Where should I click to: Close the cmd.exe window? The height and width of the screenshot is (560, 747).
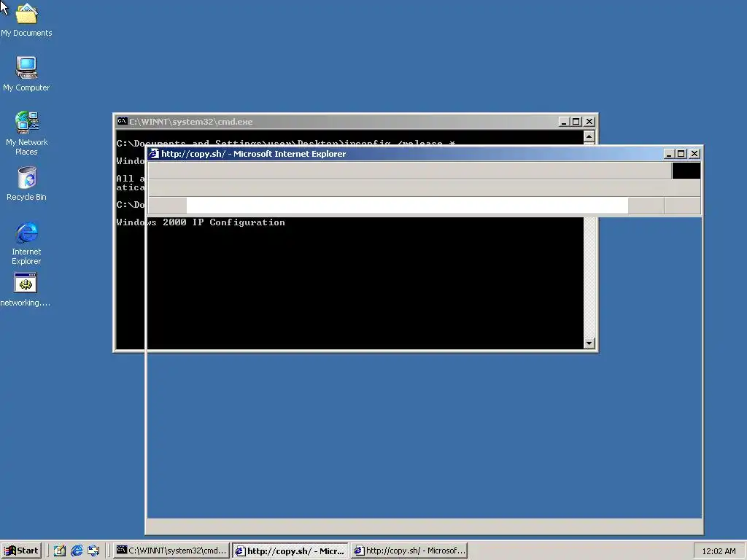click(x=589, y=122)
